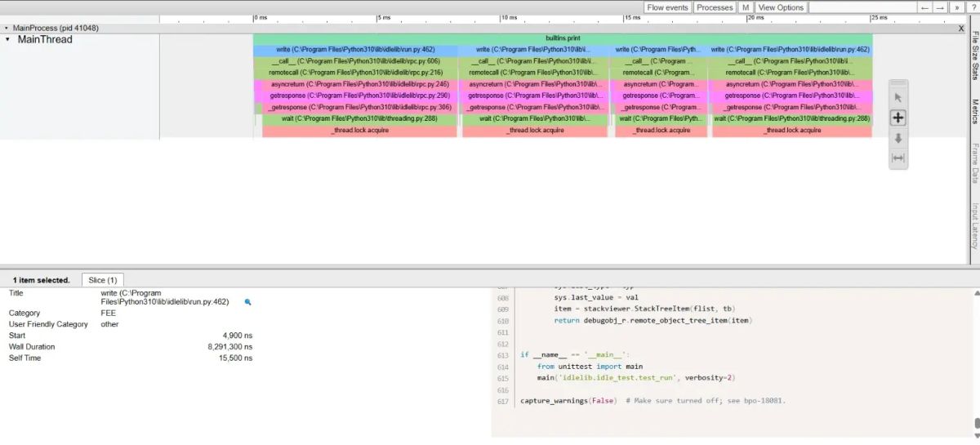Click the 10 ms ruler marker

click(x=508, y=17)
